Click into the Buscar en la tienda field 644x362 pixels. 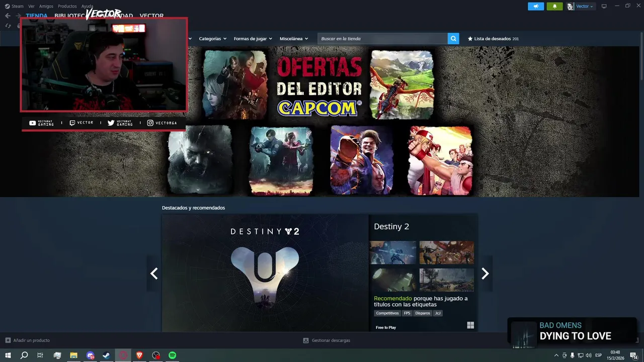(382, 39)
